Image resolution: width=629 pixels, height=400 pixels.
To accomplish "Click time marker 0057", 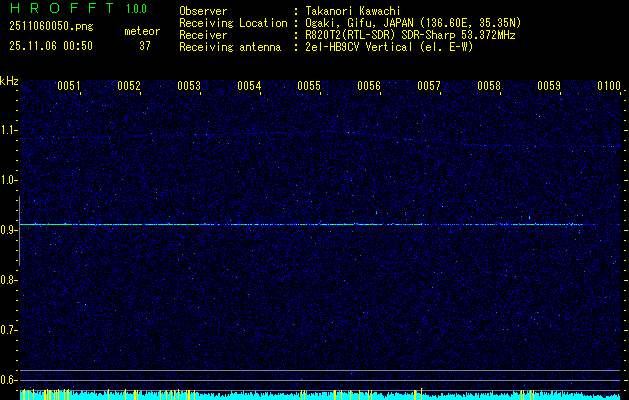I will pyautogui.click(x=429, y=86).
